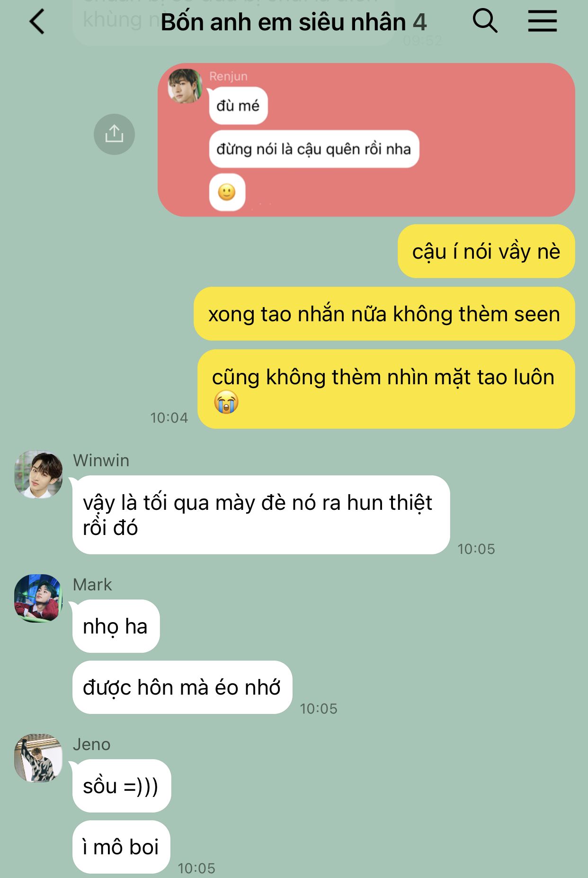This screenshot has height=878, width=588.
Task: Open Winwin's profile avatar
Action: coord(38,474)
